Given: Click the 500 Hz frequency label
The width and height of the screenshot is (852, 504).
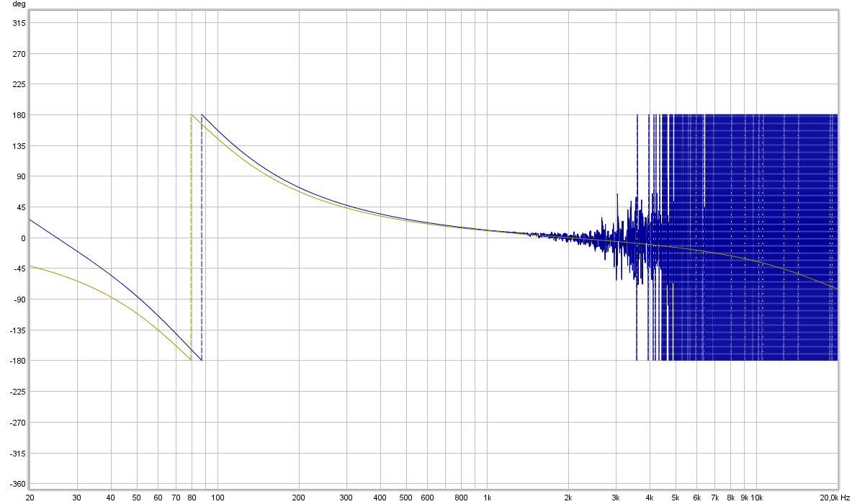Looking at the screenshot, I should [x=405, y=498].
